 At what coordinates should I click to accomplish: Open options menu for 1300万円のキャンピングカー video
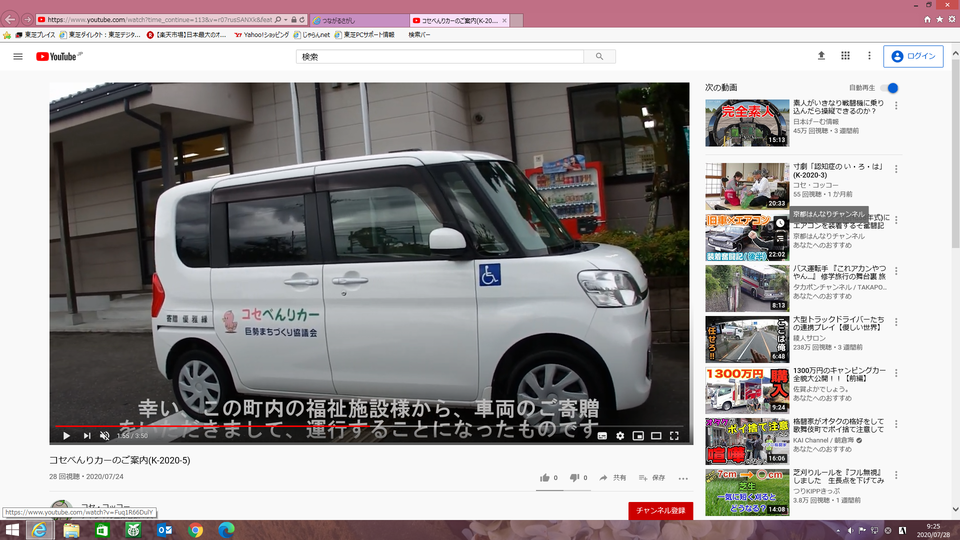[896, 373]
